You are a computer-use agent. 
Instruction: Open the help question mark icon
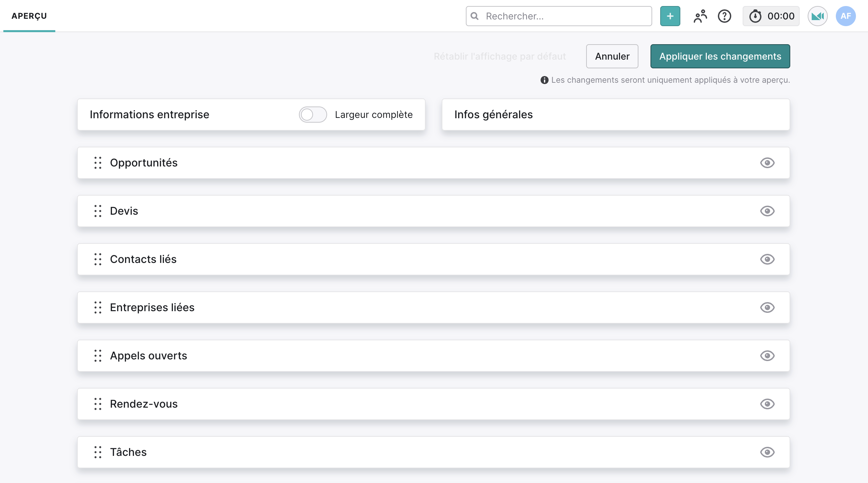(x=724, y=16)
